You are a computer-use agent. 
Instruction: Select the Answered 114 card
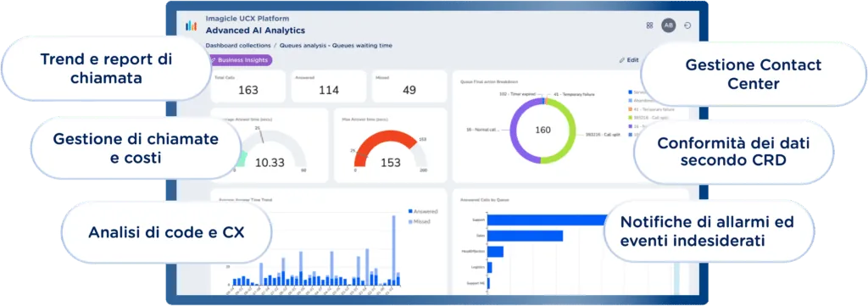coord(329,86)
